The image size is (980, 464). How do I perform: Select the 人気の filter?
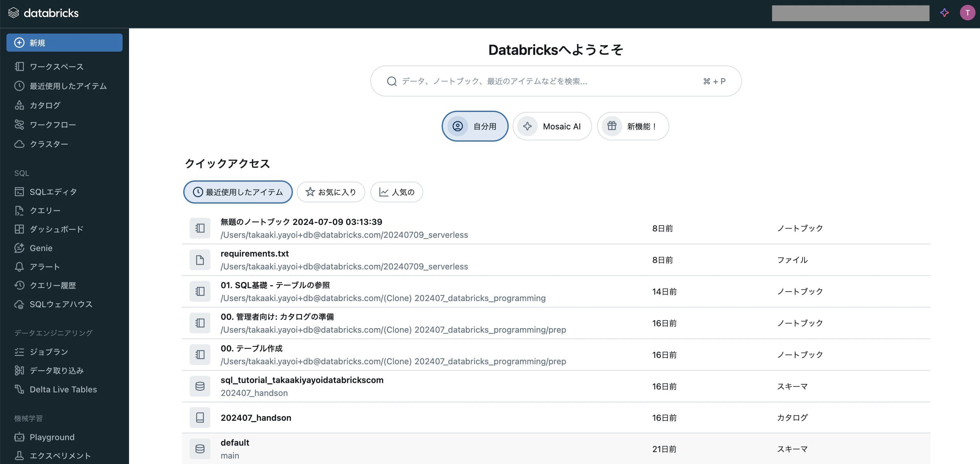397,192
